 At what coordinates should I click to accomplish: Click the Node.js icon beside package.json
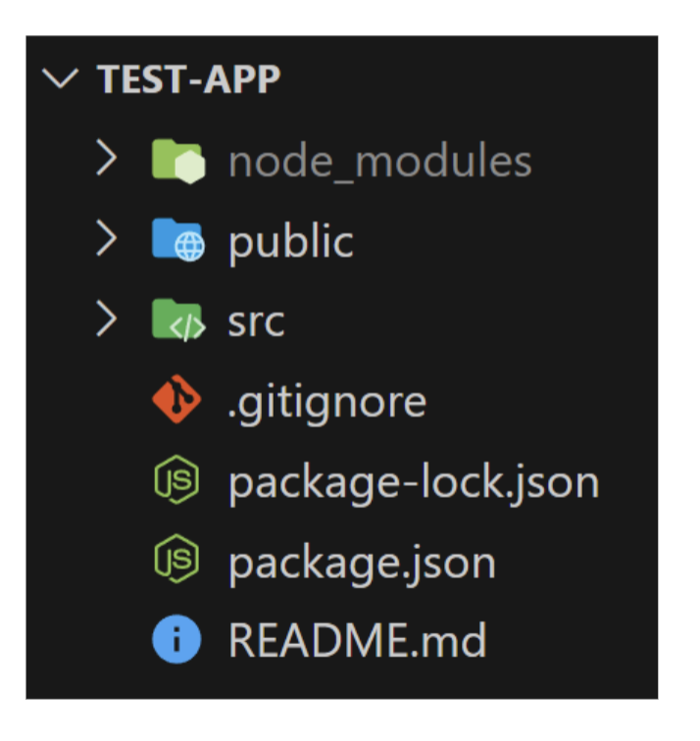click(177, 562)
